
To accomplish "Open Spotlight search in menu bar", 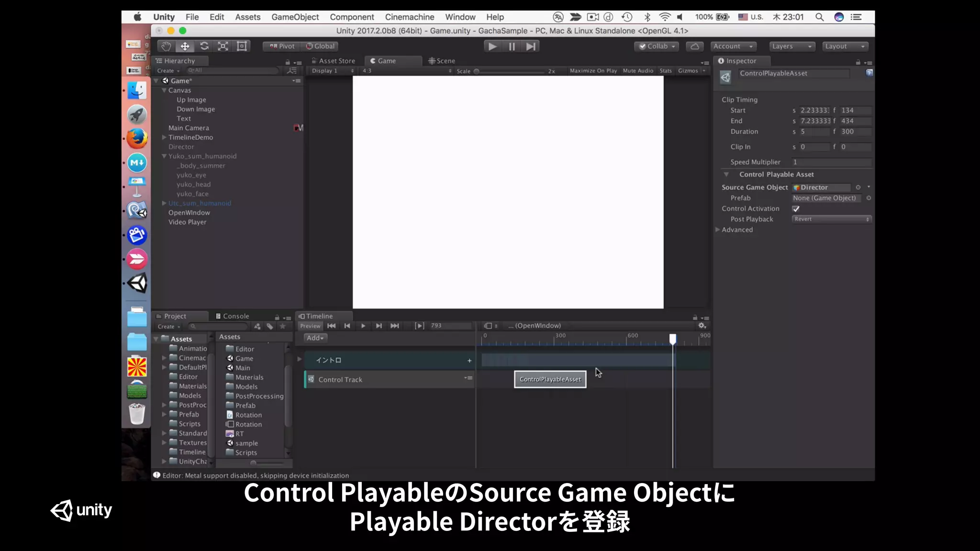I will pyautogui.click(x=819, y=17).
